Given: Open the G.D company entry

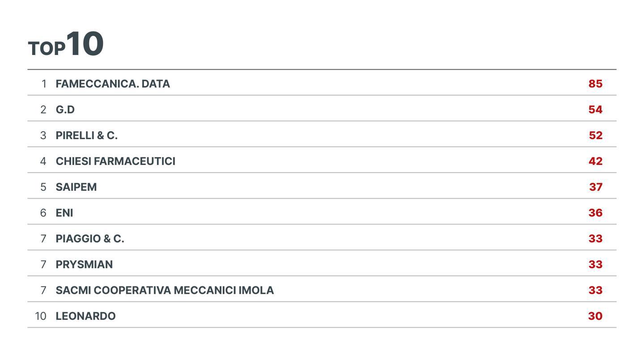Looking at the screenshot, I should [65, 110].
